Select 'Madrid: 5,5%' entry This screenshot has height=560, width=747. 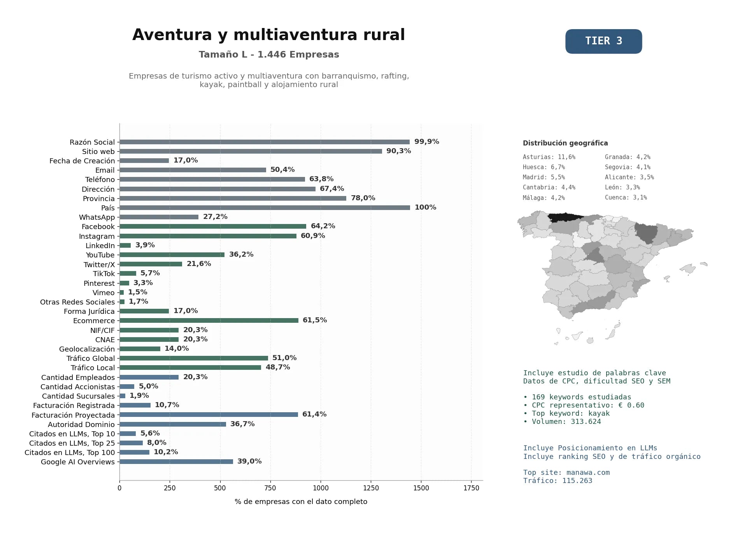[x=544, y=177]
